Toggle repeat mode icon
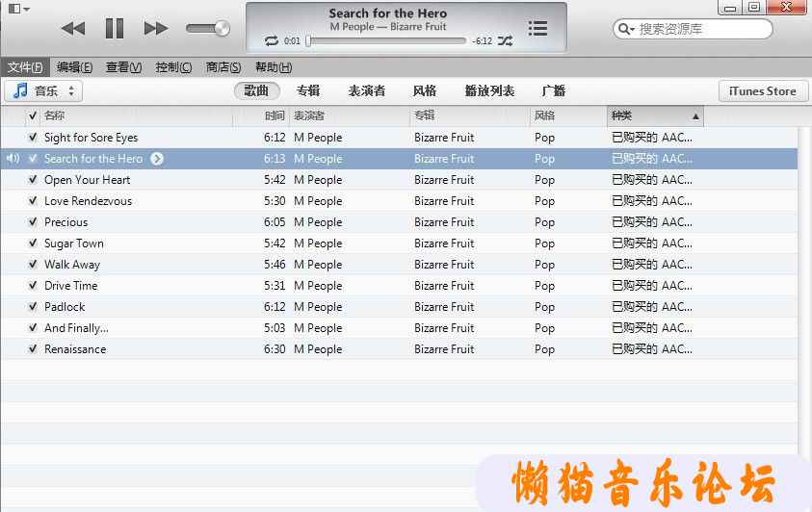The height and width of the screenshot is (512, 812). tap(272, 40)
